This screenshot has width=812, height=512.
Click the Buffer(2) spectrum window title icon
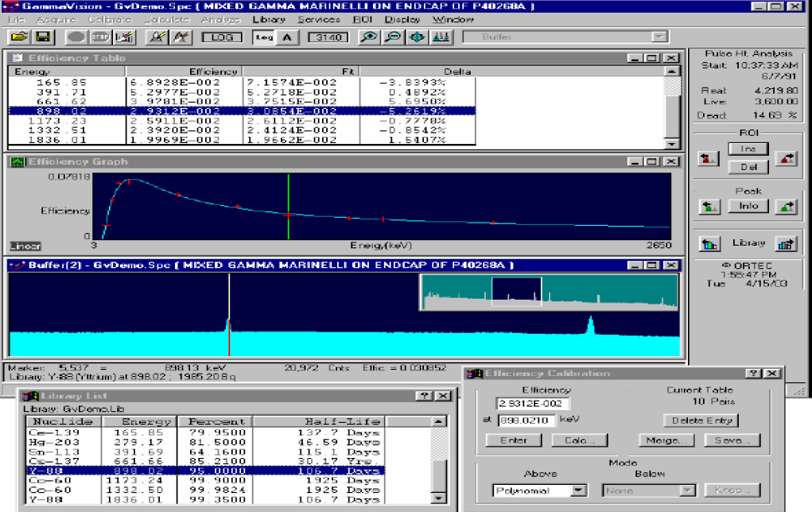(17, 265)
